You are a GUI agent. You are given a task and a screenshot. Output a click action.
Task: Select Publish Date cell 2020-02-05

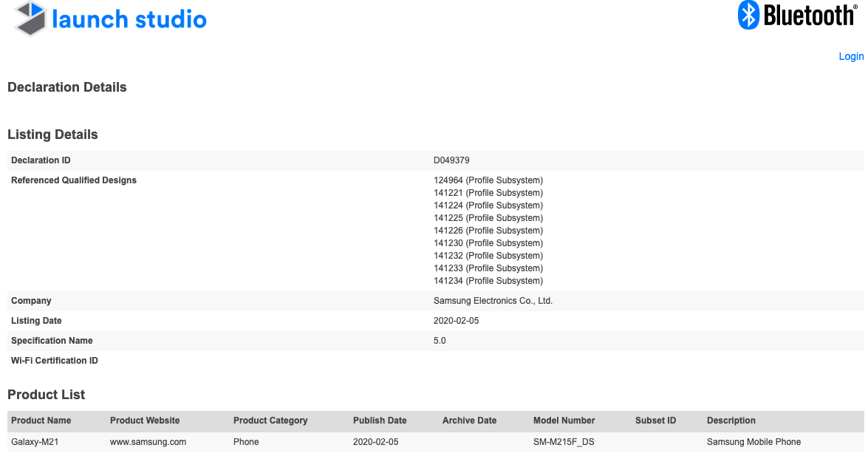[375, 443]
